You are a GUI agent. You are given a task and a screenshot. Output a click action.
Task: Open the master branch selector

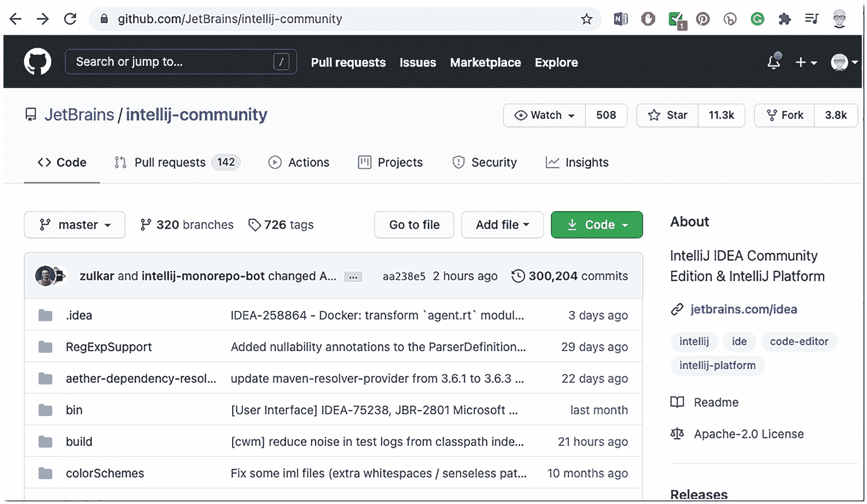[x=75, y=225]
